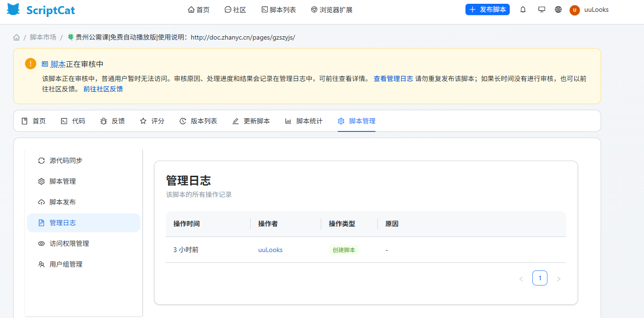
Task: Select page 1 in pagination
Action: [540, 278]
